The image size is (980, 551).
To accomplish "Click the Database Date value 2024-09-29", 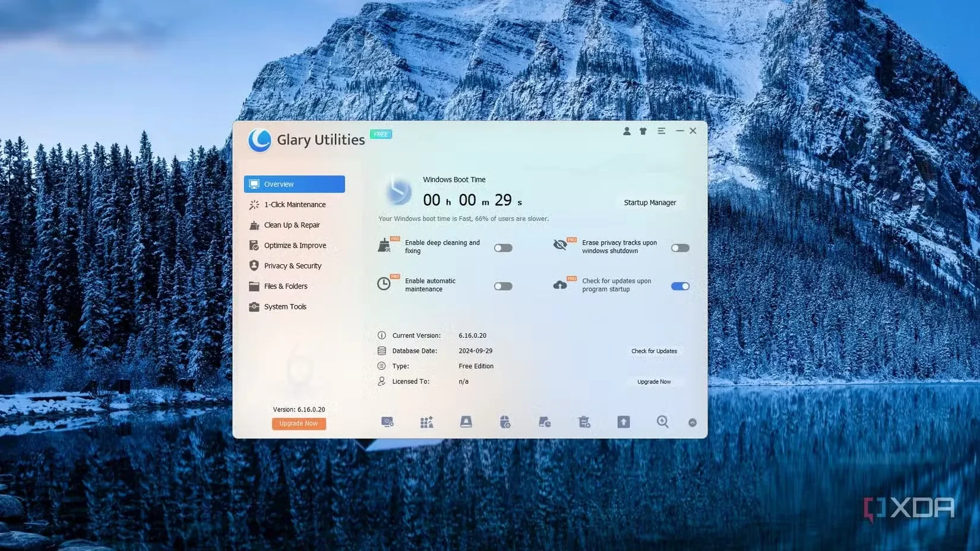I will click(475, 351).
